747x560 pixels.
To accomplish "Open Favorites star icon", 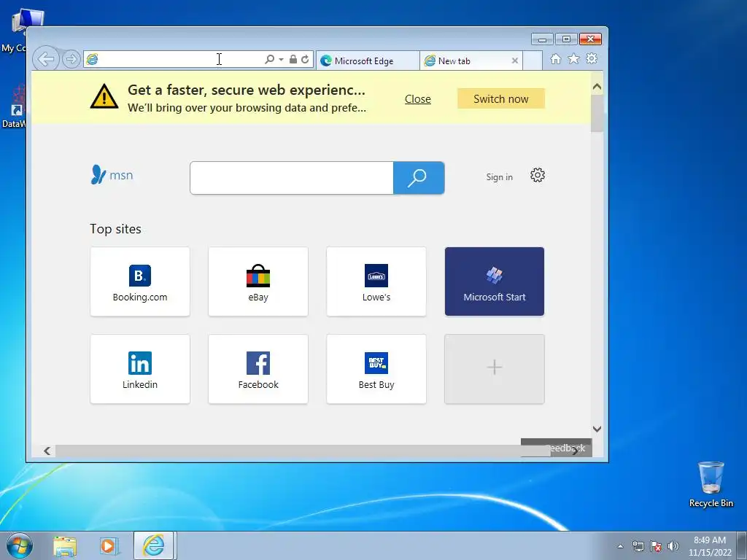I will pos(573,58).
